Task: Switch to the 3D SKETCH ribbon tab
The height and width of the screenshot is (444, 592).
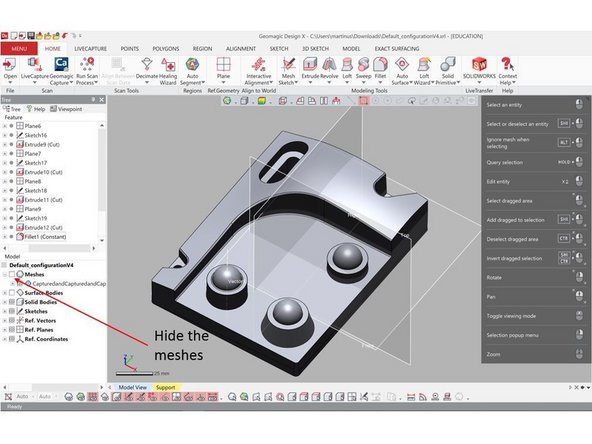Action: pyautogui.click(x=315, y=49)
